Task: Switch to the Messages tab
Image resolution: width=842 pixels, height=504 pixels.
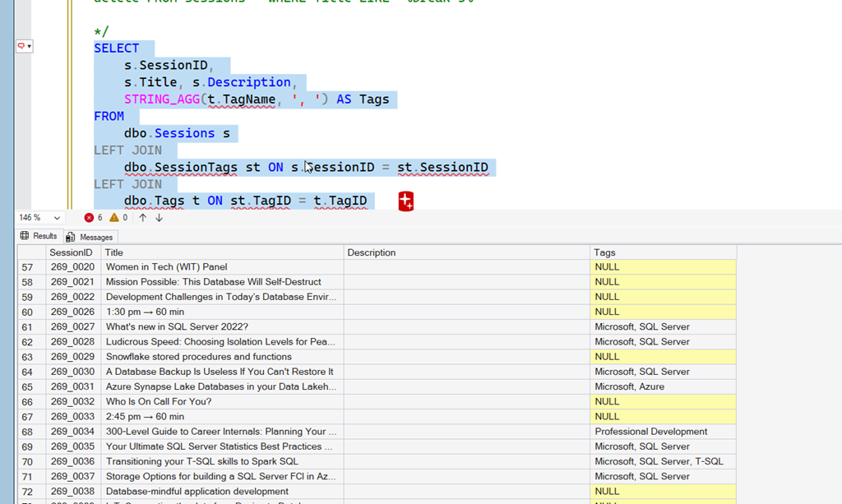Action: pyautogui.click(x=95, y=237)
